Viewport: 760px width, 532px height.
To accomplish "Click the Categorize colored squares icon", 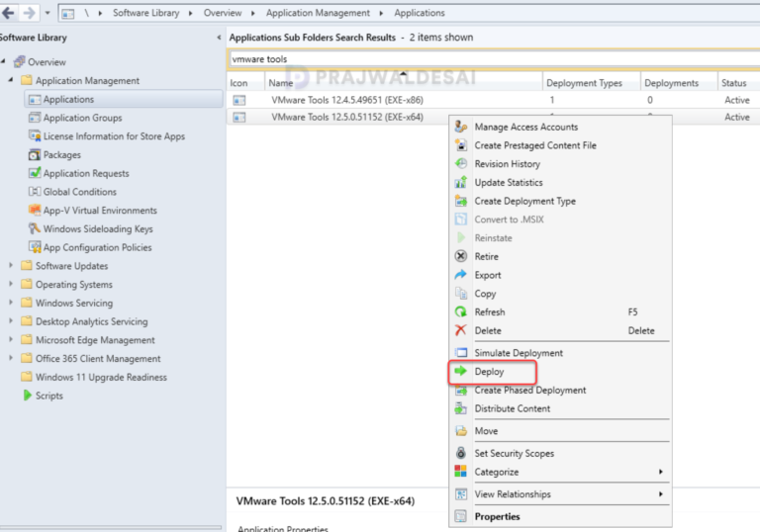I will [460, 472].
